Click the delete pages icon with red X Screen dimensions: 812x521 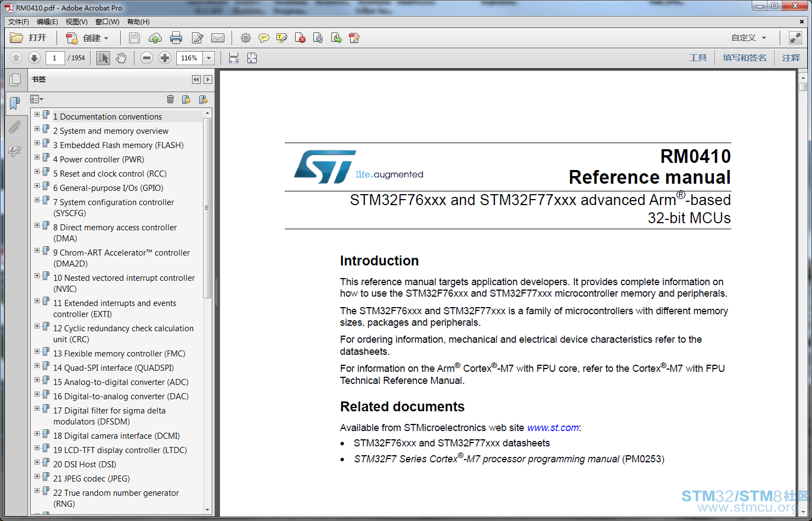click(300, 38)
